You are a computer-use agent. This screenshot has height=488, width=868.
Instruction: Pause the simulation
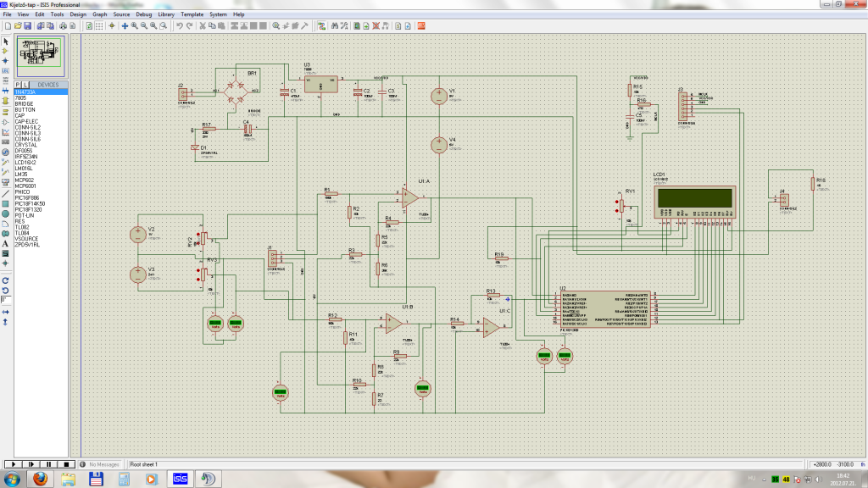48,464
